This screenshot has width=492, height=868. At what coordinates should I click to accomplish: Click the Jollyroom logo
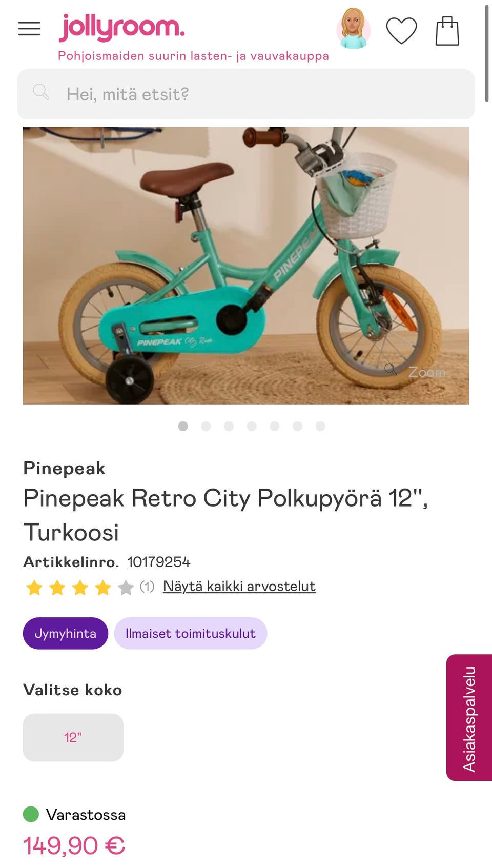coord(122,28)
